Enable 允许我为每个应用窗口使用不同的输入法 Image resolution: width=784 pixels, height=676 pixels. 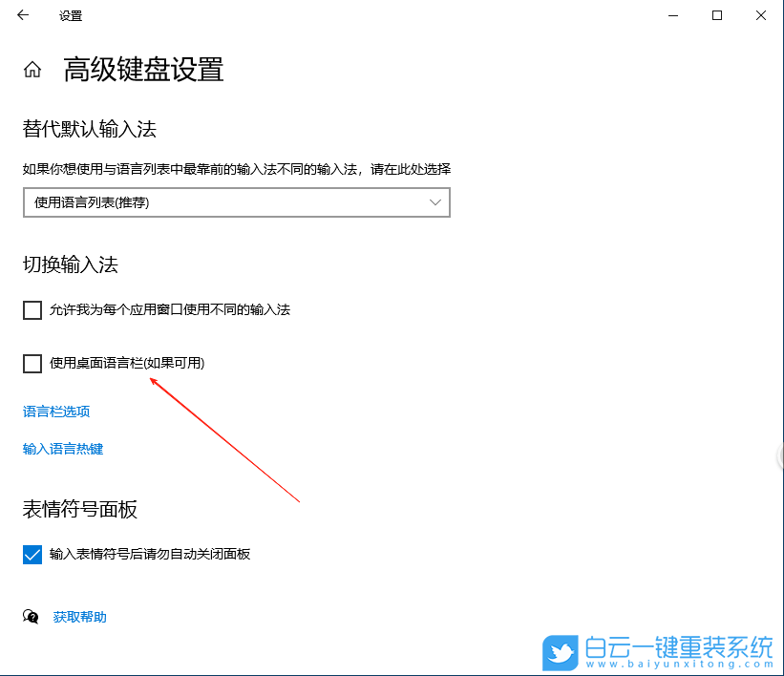click(x=32, y=310)
